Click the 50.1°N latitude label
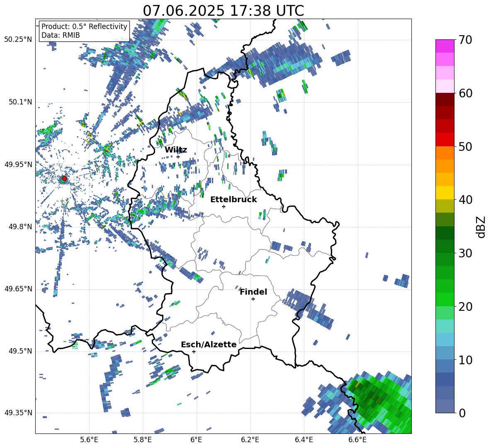 [x=20, y=102]
